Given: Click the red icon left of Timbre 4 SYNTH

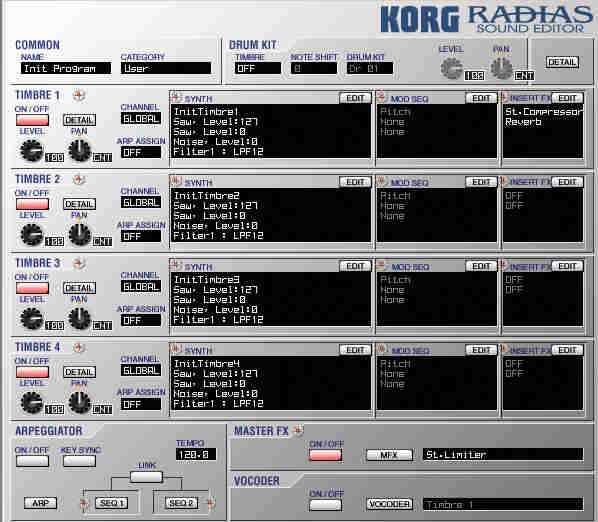Looking at the screenshot, I should (176, 349).
